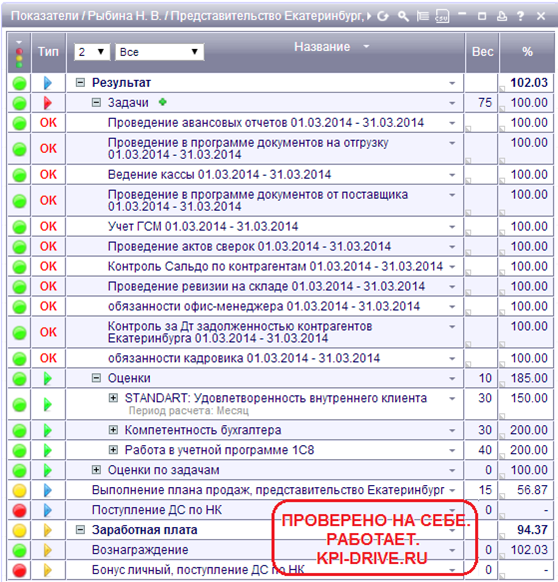Click 94.37 percent of Заработная плата
The image size is (558, 582).
point(532,530)
